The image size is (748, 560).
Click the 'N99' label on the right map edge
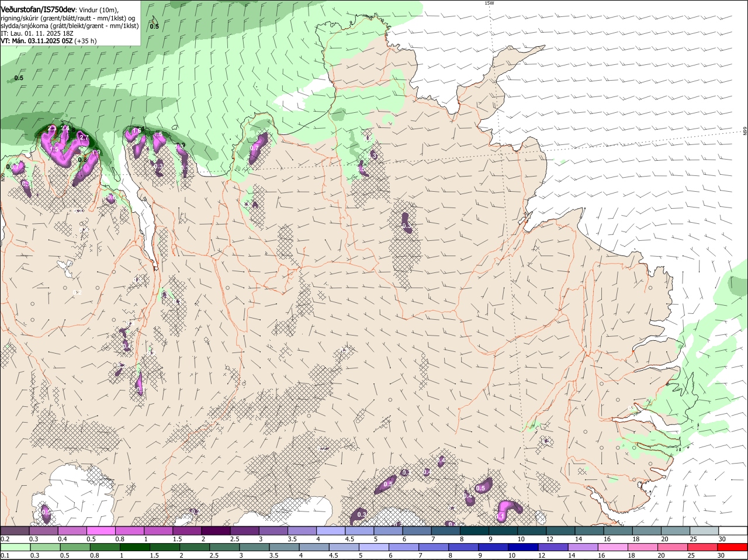(745, 132)
